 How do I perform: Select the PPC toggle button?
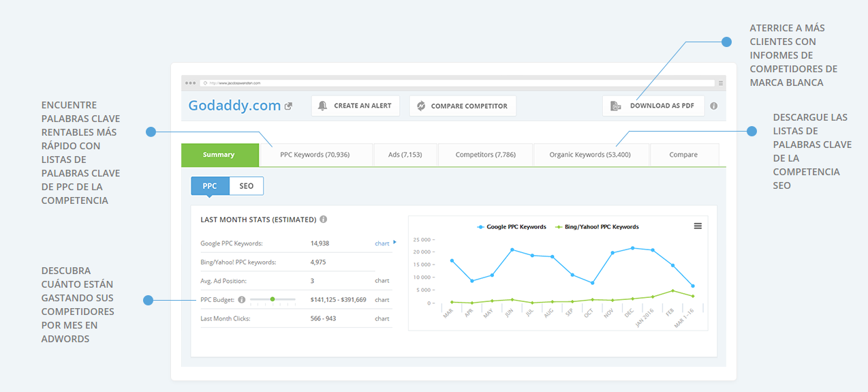pyautogui.click(x=210, y=186)
